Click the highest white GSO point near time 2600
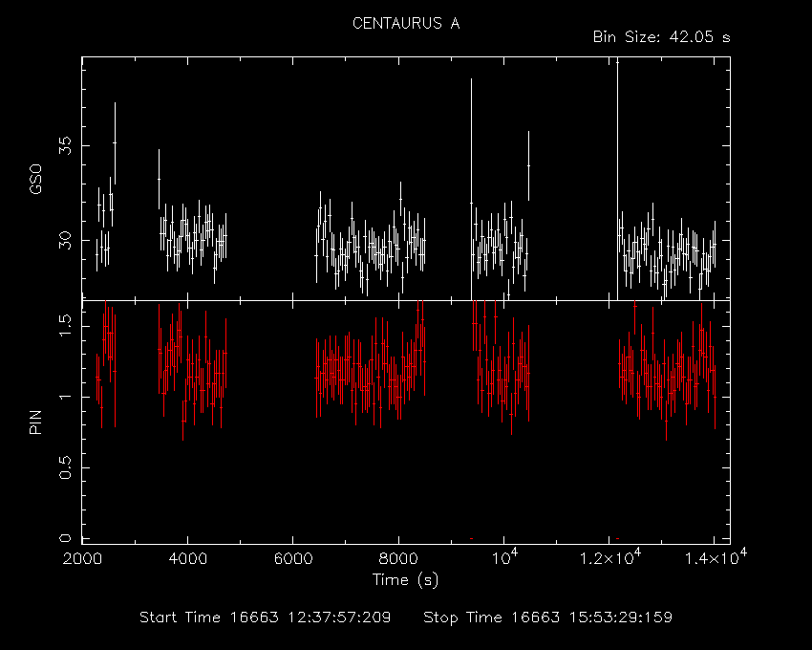Viewport: 812px width, 650px height. click(115, 142)
